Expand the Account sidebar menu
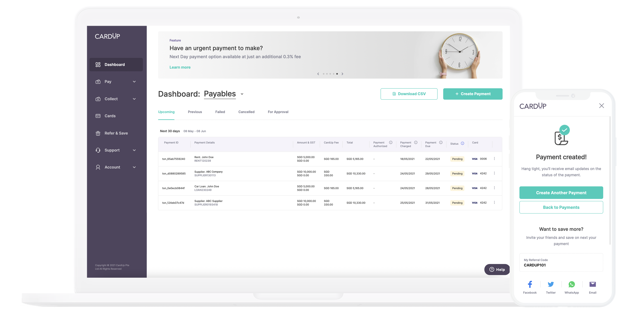Viewport: 644px width, 322px height. [134, 167]
